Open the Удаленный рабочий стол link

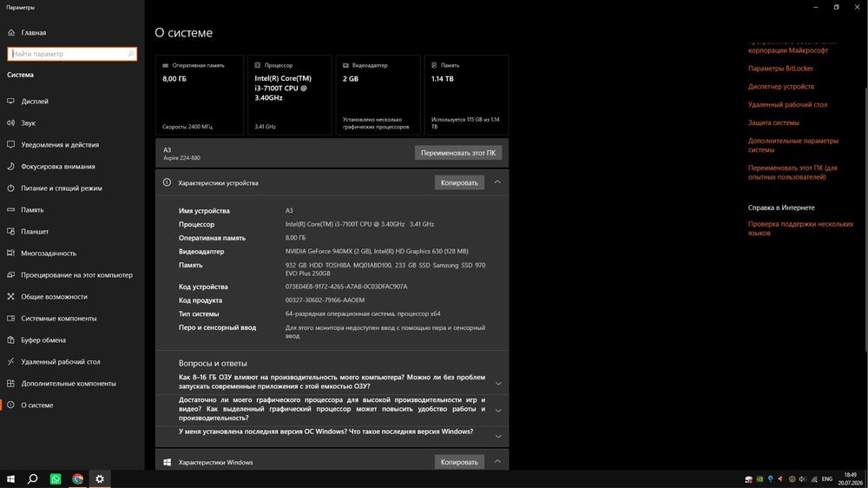pyautogui.click(x=787, y=105)
